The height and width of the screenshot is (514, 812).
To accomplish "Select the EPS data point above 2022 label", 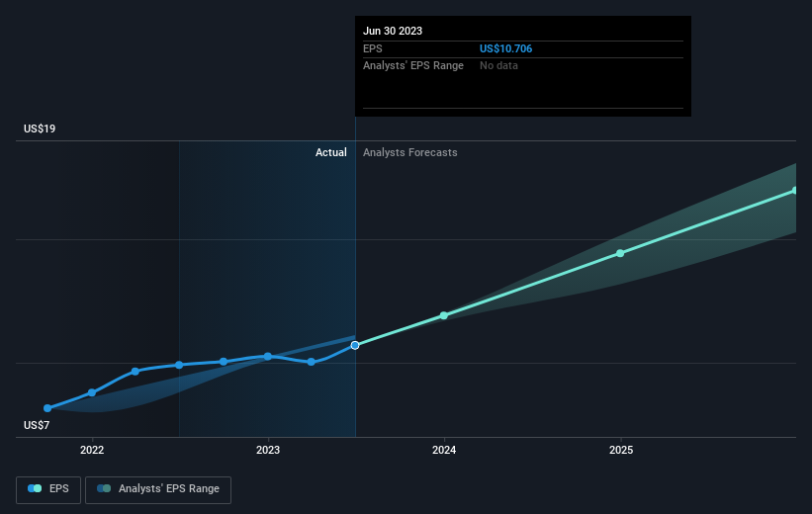I will (x=92, y=392).
